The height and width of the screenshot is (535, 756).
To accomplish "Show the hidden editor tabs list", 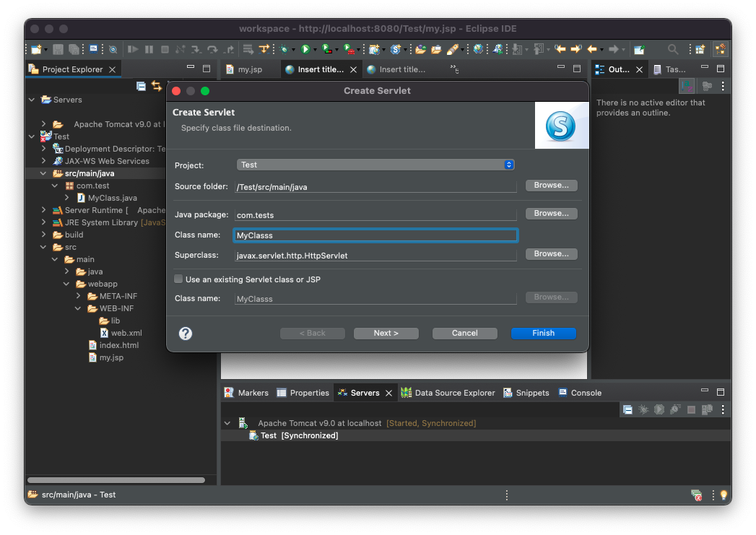I will (454, 69).
